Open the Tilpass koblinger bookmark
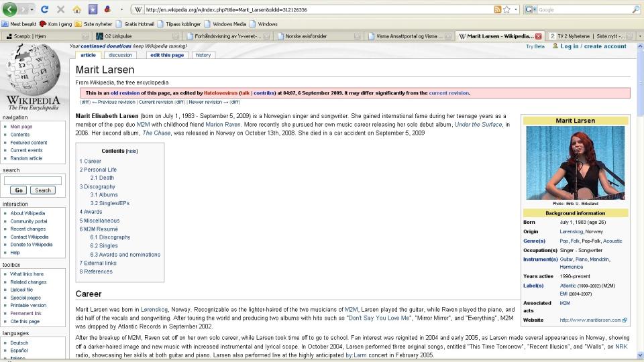This screenshot has width=644, height=362. 179,24
